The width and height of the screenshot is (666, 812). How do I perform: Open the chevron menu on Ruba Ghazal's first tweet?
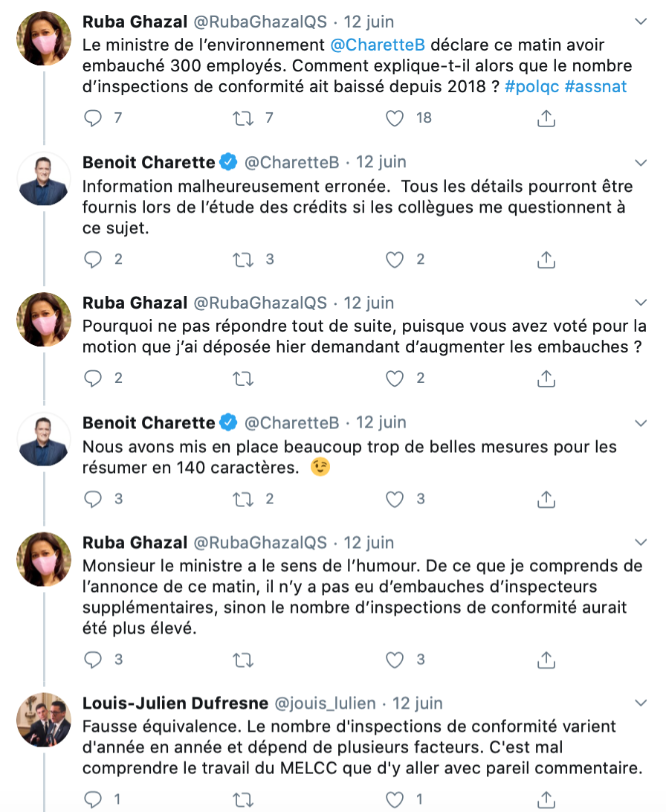point(641,22)
